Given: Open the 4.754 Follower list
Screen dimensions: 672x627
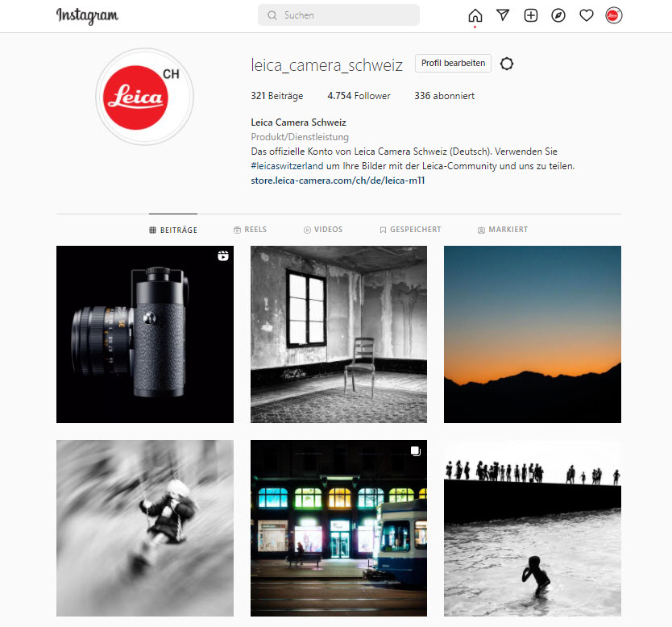Looking at the screenshot, I should [x=359, y=96].
